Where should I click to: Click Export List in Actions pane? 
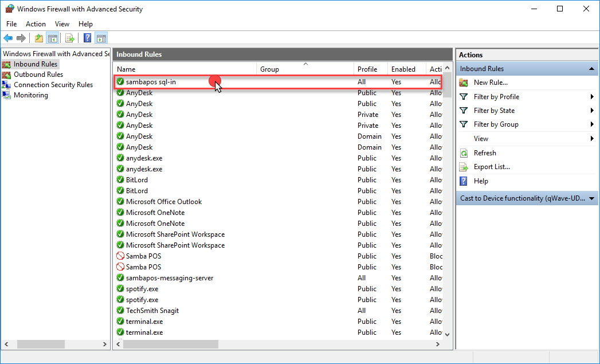pyautogui.click(x=491, y=167)
